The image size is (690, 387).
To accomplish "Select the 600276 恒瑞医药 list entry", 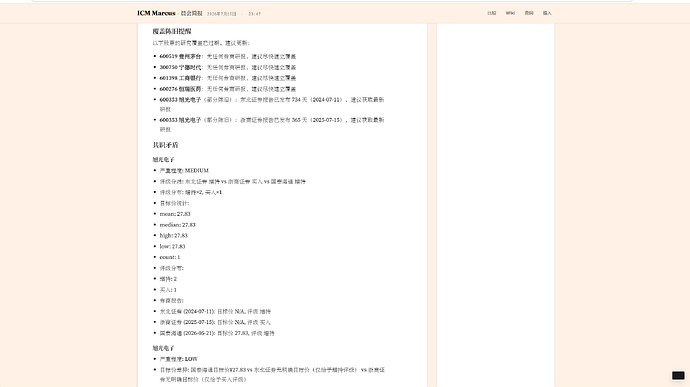I will [x=228, y=89].
